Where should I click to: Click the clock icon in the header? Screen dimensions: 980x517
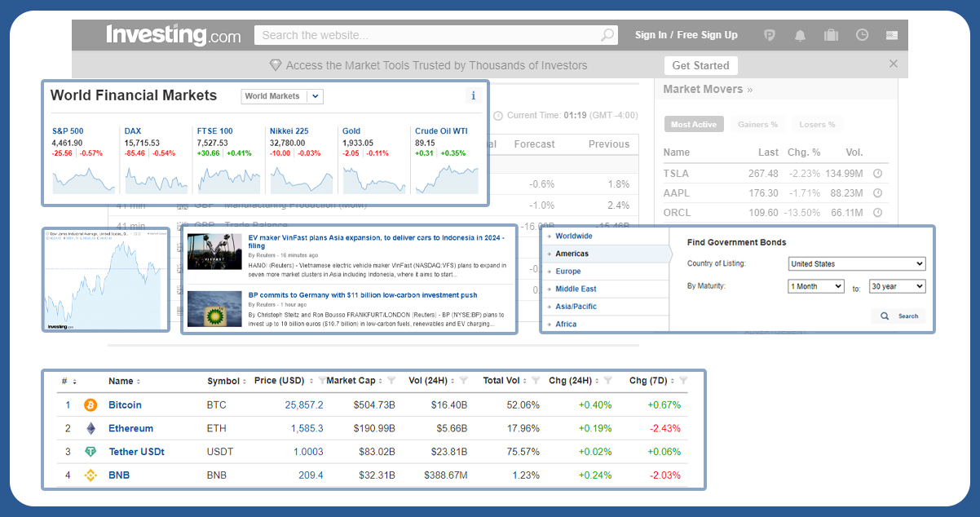(x=862, y=35)
